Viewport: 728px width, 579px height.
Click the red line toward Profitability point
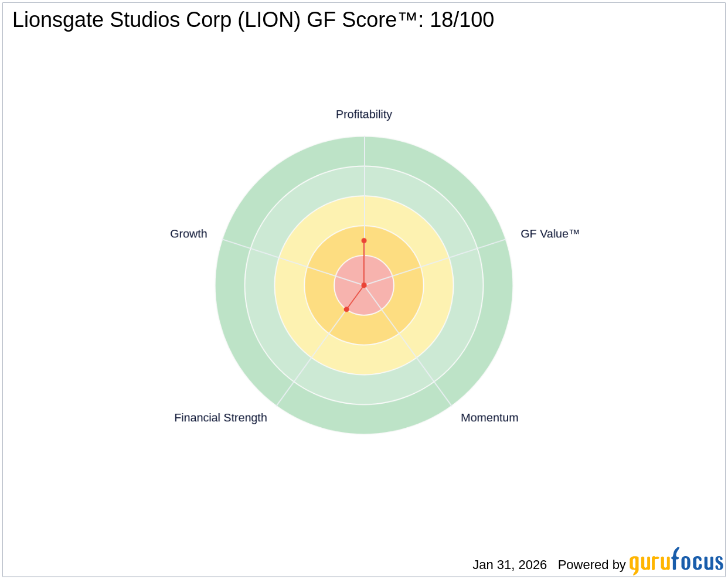tap(364, 264)
